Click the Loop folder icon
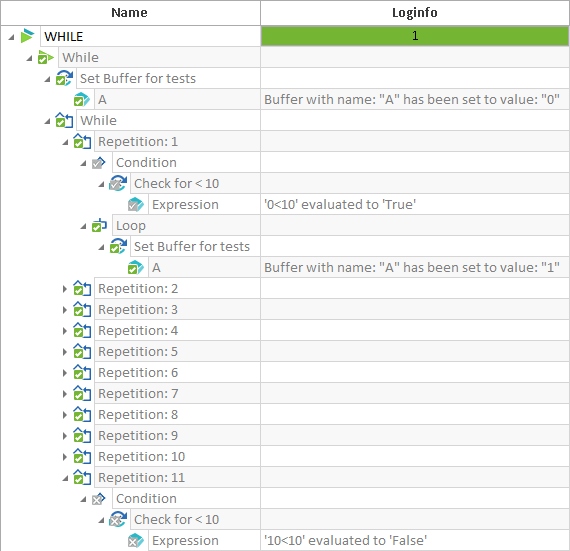570x551 pixels. coord(99,225)
